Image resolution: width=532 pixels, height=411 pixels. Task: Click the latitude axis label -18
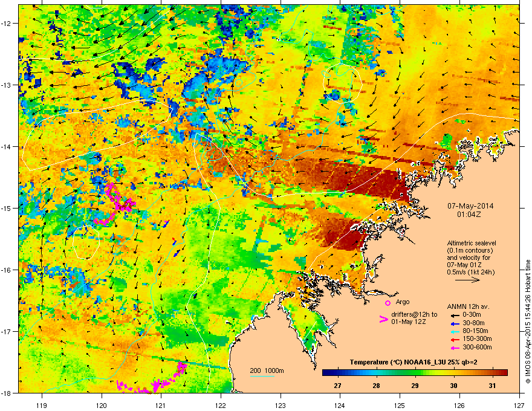pyautogui.click(x=7, y=393)
